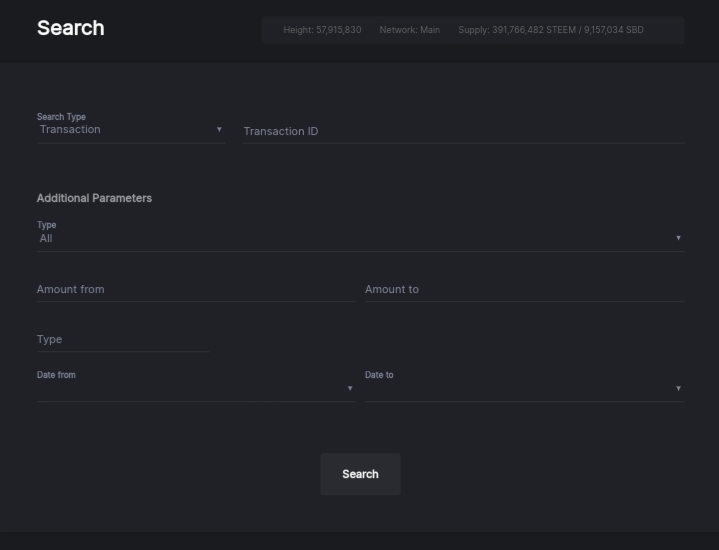
Task: Expand the Type dropdown set to All
Action: point(360,239)
